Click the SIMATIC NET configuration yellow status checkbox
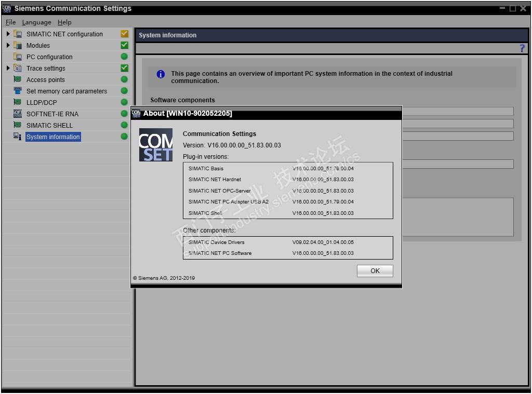This screenshot has width=532, height=394. 125,34
